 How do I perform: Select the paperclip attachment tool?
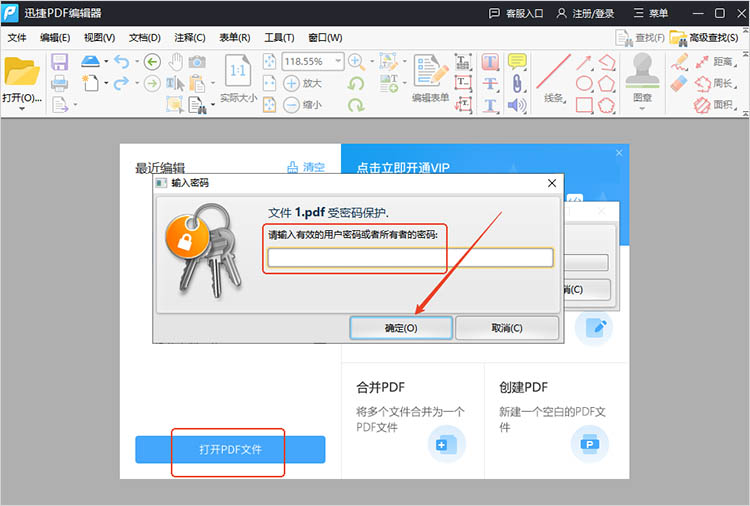[517, 83]
